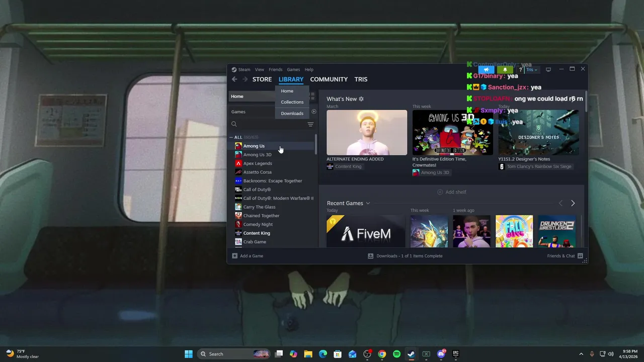Select Backrooms: Escape Together in the list
The image size is (644, 362).
click(272, 181)
